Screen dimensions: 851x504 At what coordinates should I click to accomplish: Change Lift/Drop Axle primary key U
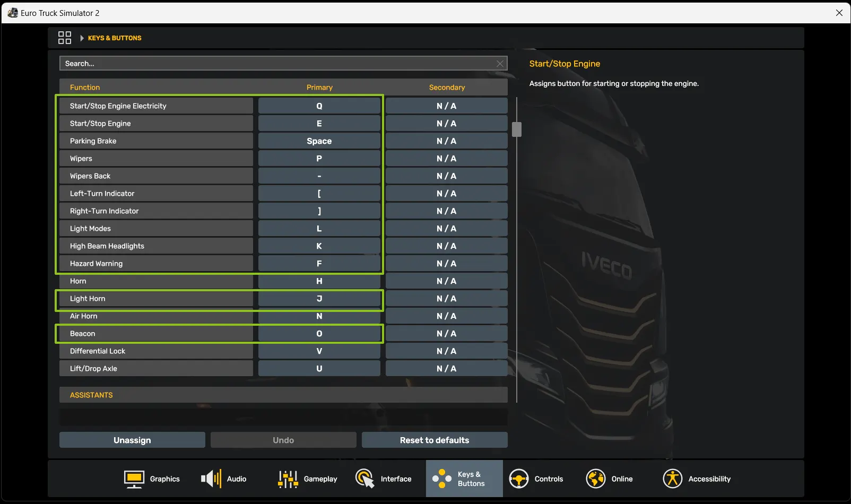319,369
